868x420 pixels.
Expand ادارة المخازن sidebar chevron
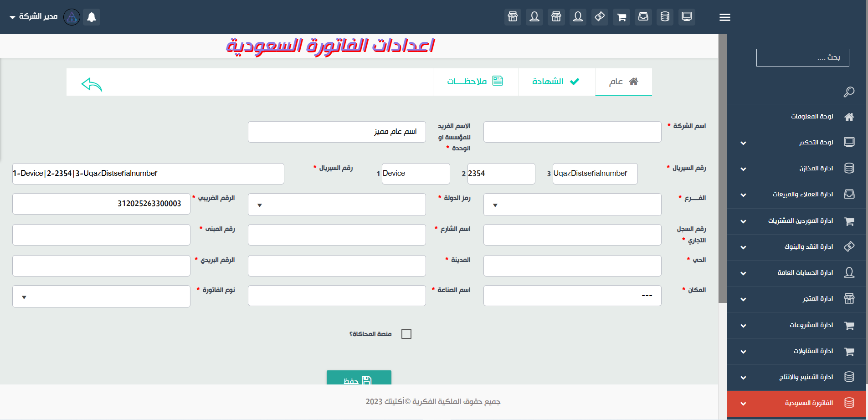click(x=743, y=169)
